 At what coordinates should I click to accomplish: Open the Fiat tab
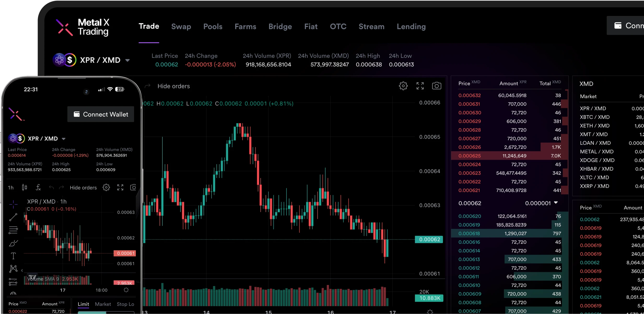point(311,26)
